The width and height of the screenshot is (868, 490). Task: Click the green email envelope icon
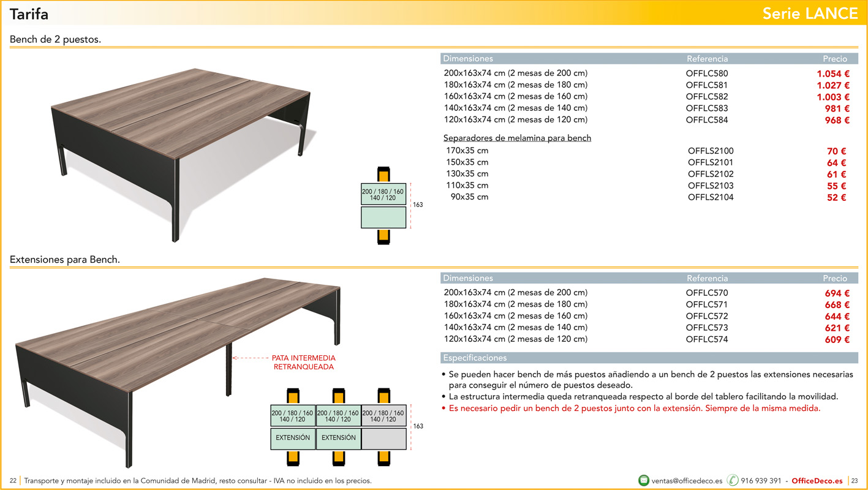644,481
